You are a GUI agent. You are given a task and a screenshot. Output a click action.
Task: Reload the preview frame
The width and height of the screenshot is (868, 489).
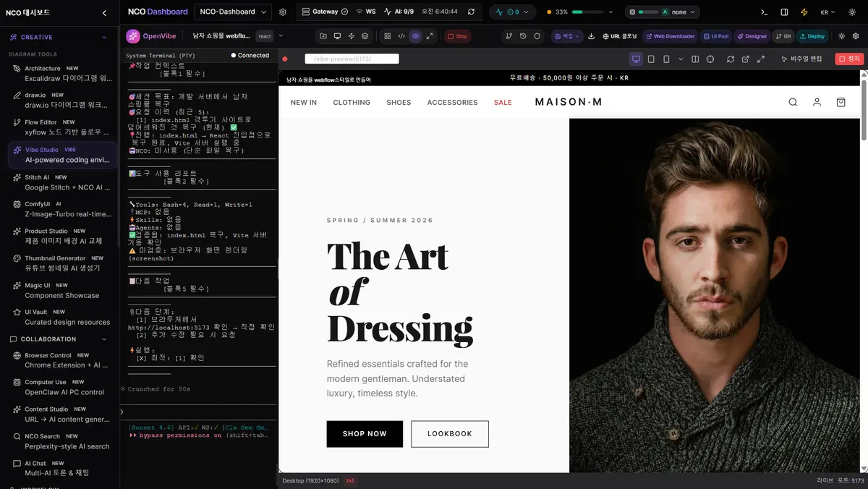[x=731, y=59]
